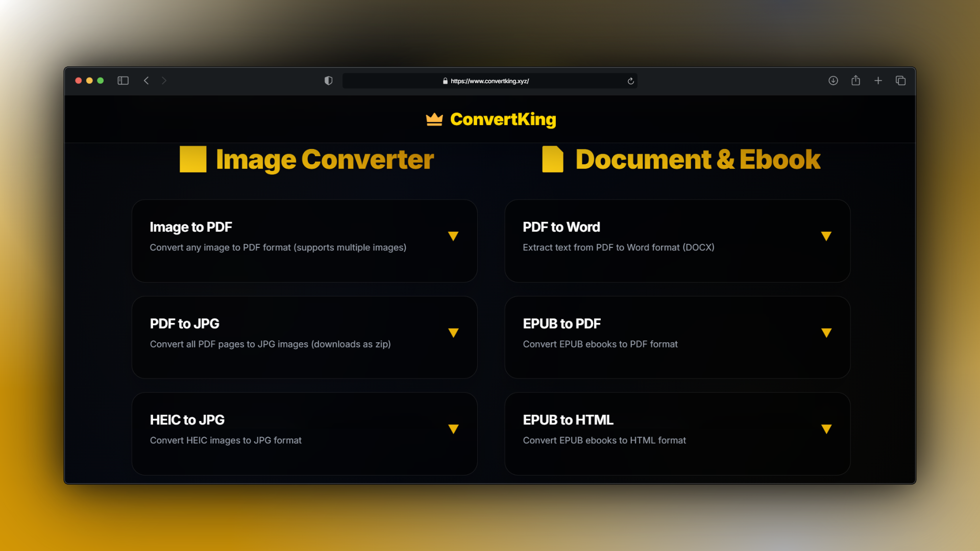This screenshot has height=551, width=980.
Task: Open the Image to PDF card title
Action: (x=191, y=227)
